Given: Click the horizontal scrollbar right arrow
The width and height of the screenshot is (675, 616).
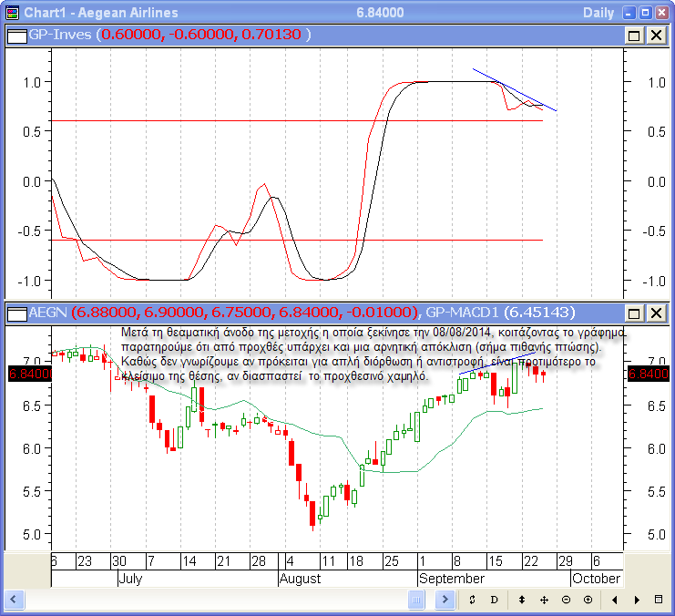Looking at the screenshot, I should 445,600.
